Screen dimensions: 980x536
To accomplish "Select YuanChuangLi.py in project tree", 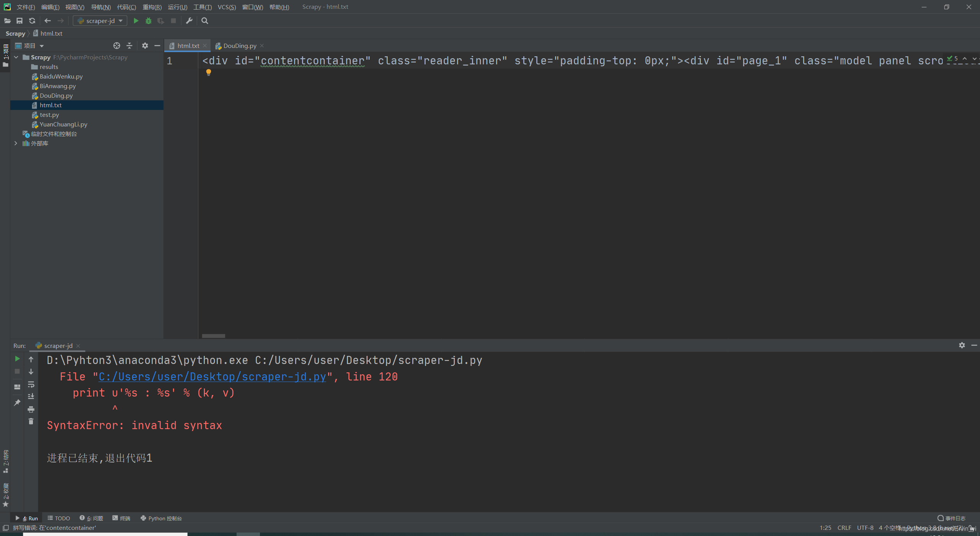I will click(x=63, y=124).
